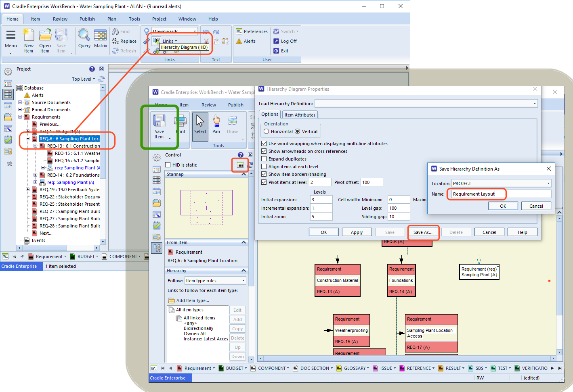This screenshot has height=392, width=573.
Task: Open the Item ribbon tab in main window
Action: pyautogui.click(x=36, y=19)
